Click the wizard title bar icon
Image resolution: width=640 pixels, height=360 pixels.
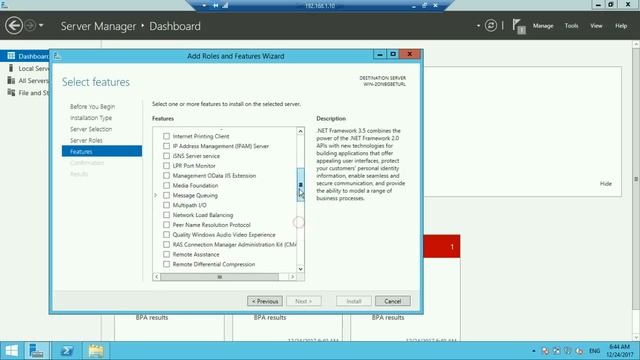[57, 56]
